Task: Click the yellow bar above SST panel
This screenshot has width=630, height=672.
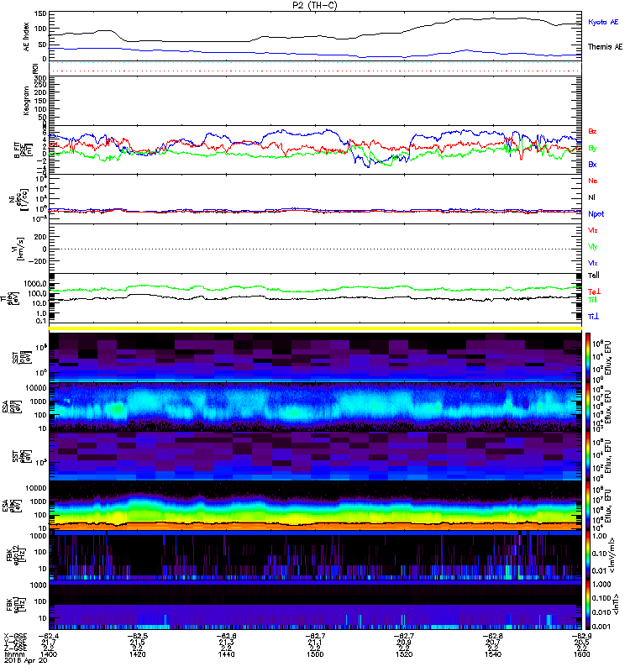Action: 315,328
